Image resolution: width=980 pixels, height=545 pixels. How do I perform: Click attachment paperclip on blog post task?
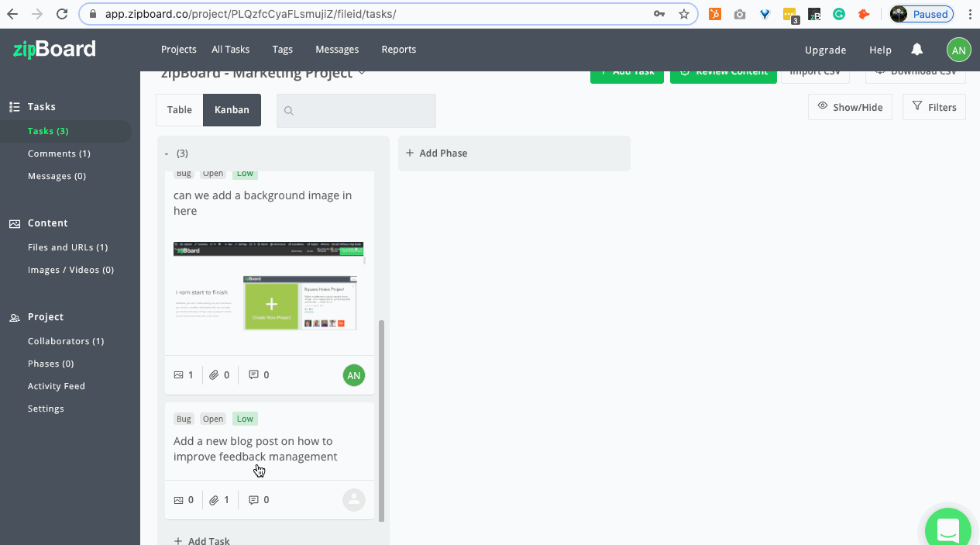tap(215, 500)
